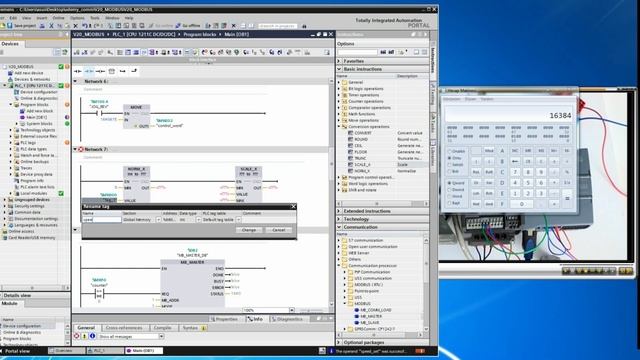
Task: Click the Main [OB1] block in project tree
Action: click(36, 117)
